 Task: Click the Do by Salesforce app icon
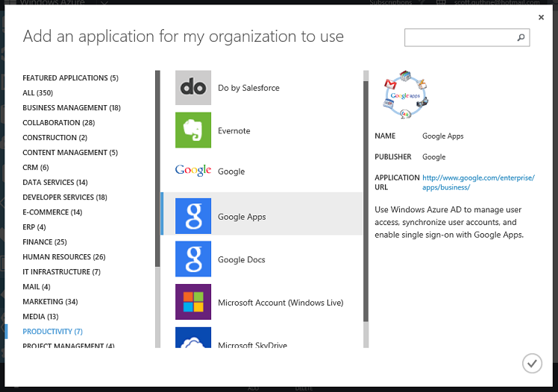click(193, 87)
